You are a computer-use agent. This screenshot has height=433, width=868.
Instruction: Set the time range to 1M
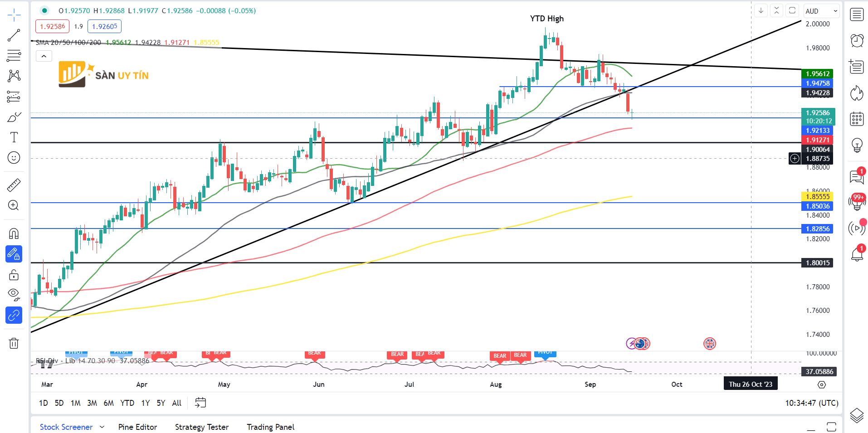click(75, 403)
